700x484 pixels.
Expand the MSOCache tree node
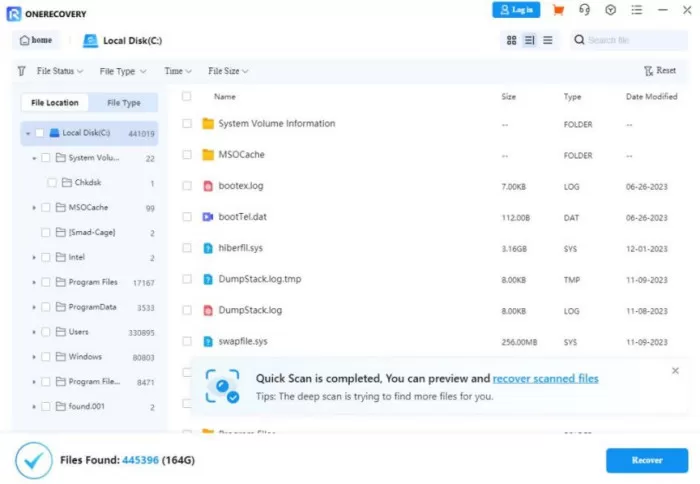coord(34,208)
